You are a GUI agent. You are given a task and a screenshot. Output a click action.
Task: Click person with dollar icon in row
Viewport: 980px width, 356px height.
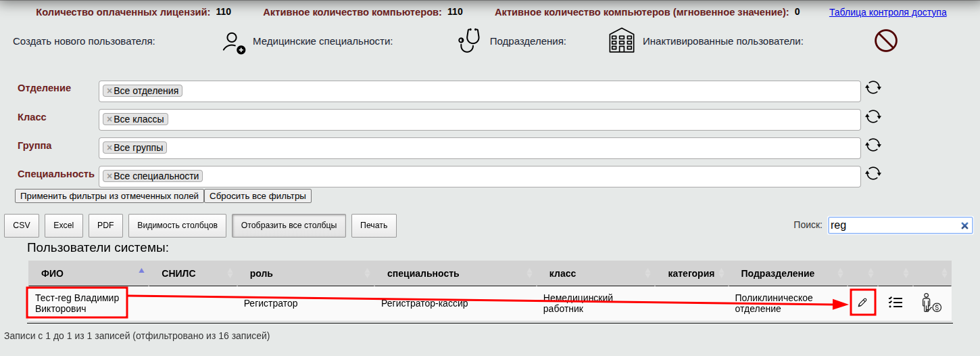[931, 303]
